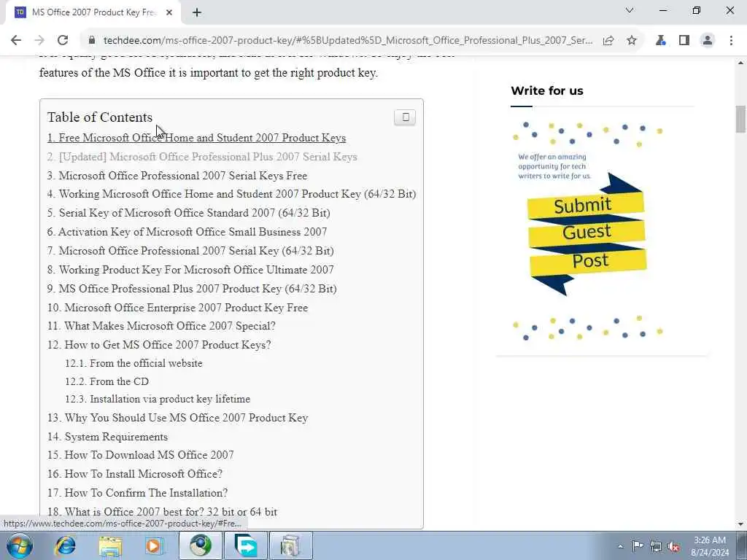Viewport: 747px width, 560px height.
Task: View site information lock icon
Action: click(92, 41)
